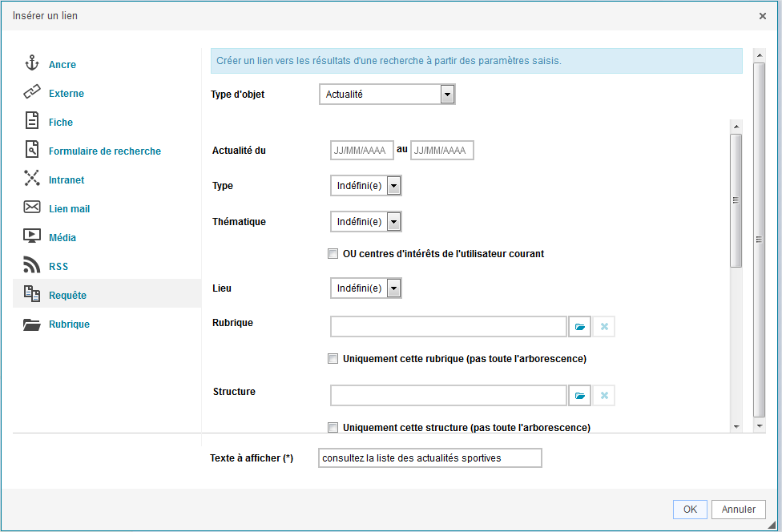Cancel the dialog with Annuler
The height and width of the screenshot is (532, 782).
pos(739,509)
